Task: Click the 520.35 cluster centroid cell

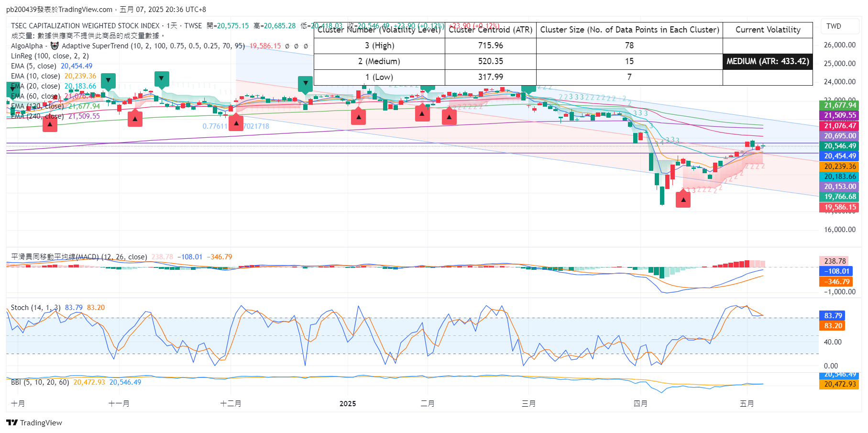Action: click(x=491, y=61)
